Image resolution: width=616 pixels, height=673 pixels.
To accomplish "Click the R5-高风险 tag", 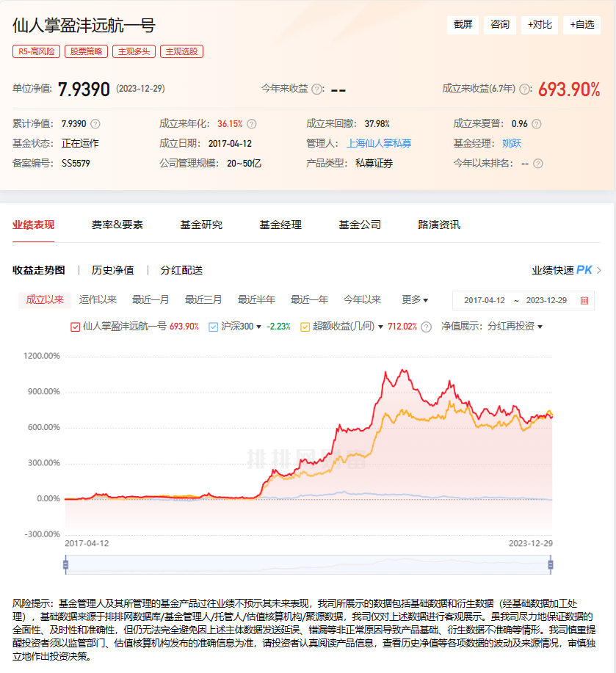I will click(x=37, y=51).
